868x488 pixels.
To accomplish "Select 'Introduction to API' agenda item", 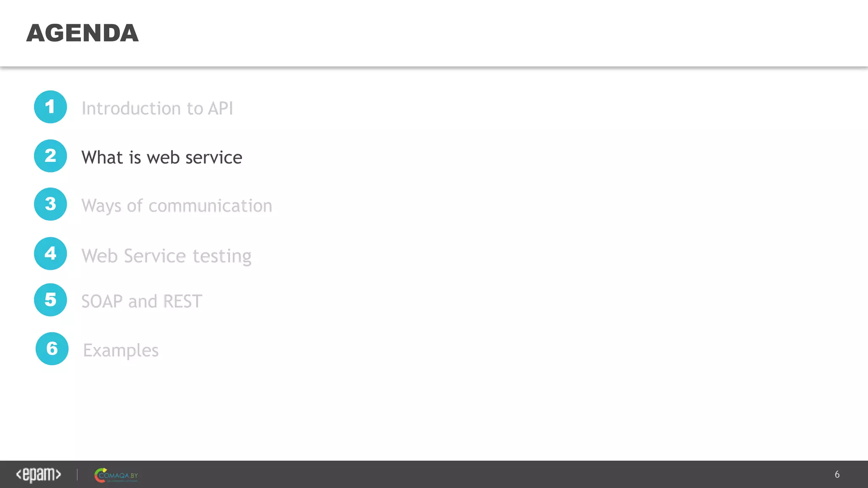I will click(157, 108).
